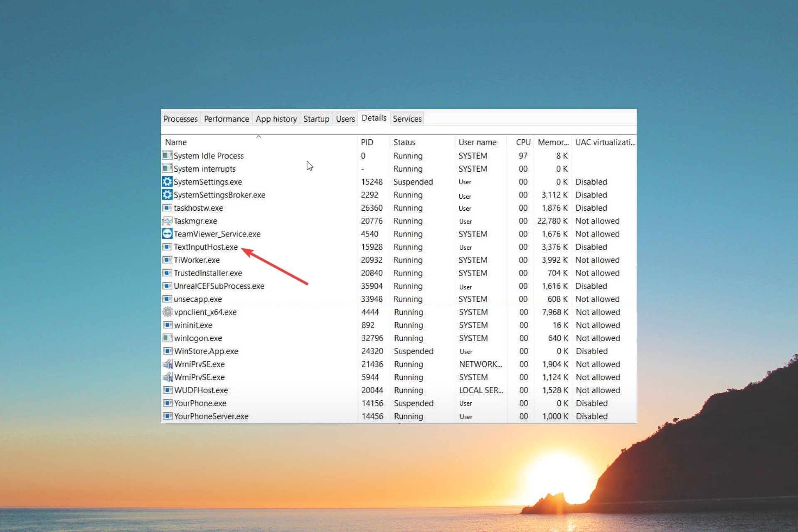798x532 pixels.
Task: Select the UnrealCEFSubProcess.exe process name
Action: (219, 286)
